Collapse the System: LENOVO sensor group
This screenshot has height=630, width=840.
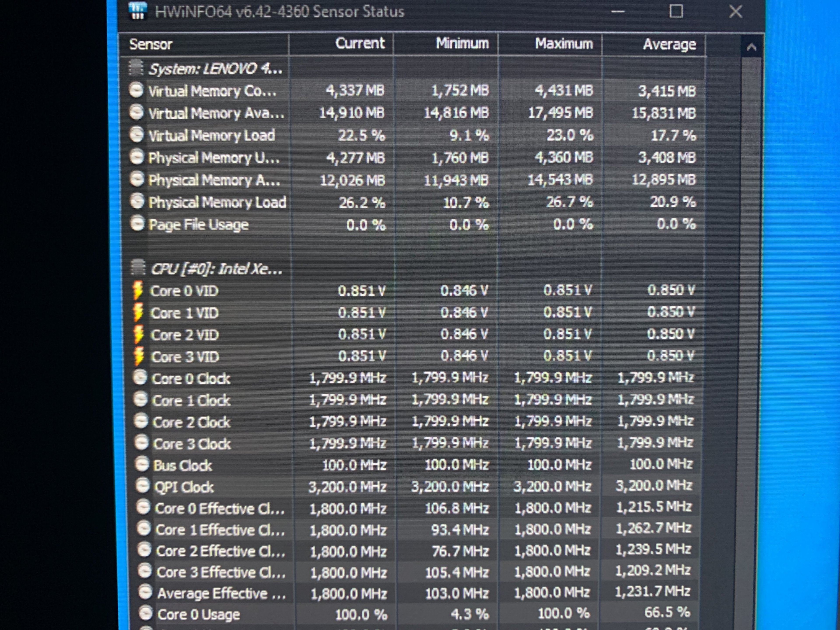pyautogui.click(x=215, y=69)
